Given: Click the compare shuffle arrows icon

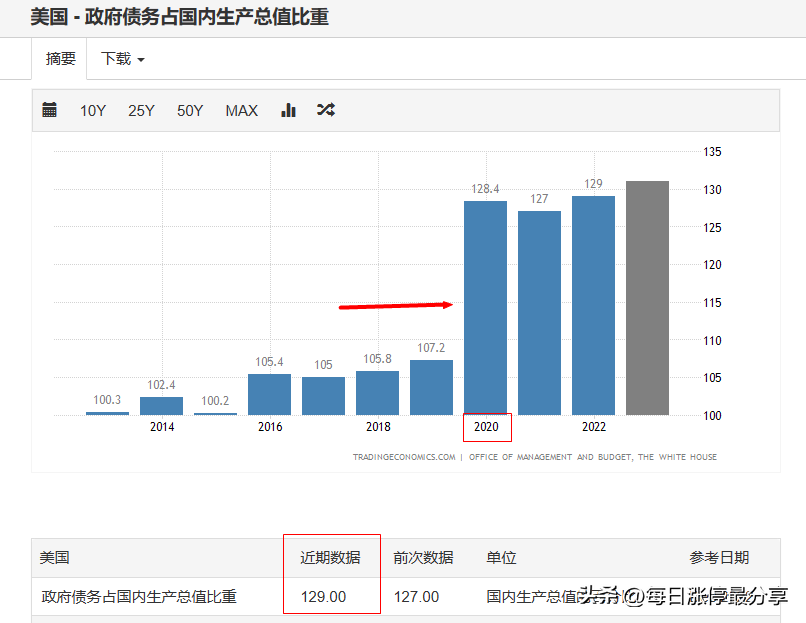Looking at the screenshot, I should point(326,109).
